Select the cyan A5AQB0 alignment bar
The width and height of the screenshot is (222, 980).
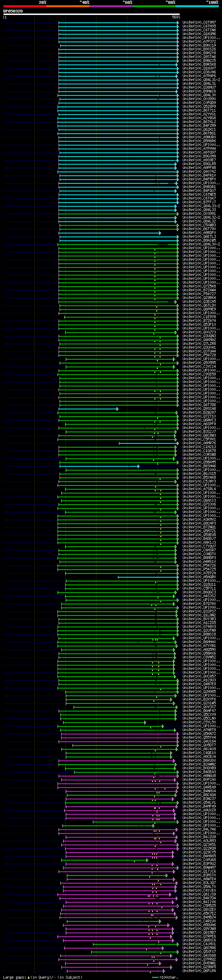tap(148, 577)
